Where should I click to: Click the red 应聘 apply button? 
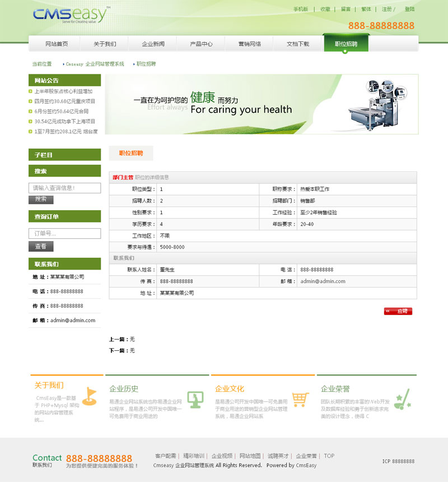pyautogui.click(x=398, y=311)
